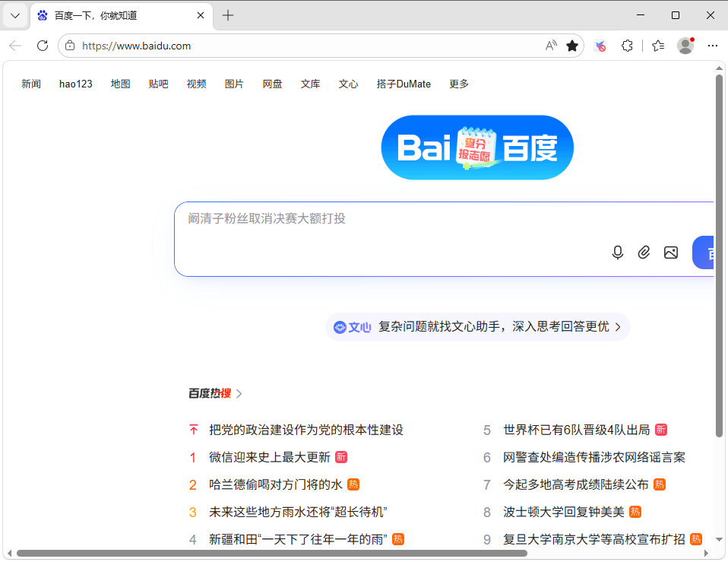This screenshot has width=728, height=562.
Task: Click the paperclip attach file icon
Action: coord(644,252)
